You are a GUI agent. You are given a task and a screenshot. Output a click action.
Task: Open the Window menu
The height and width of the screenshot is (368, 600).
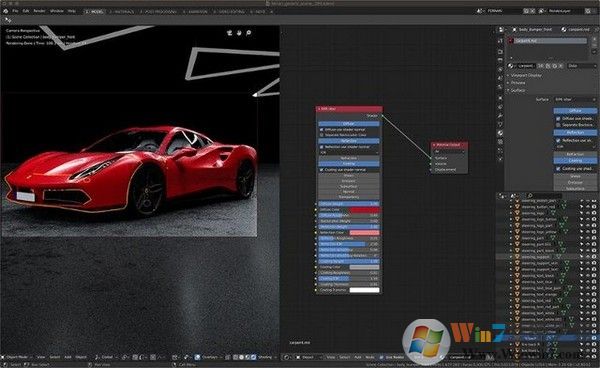[x=57, y=11]
